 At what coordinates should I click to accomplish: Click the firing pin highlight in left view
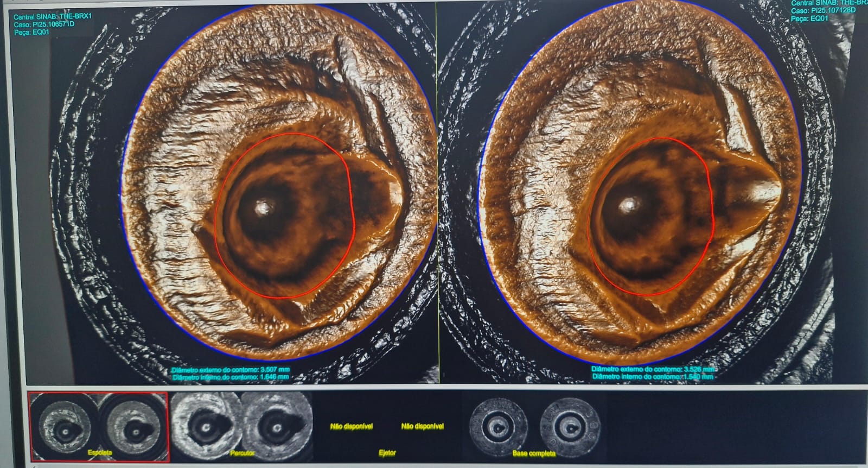pos(263,207)
